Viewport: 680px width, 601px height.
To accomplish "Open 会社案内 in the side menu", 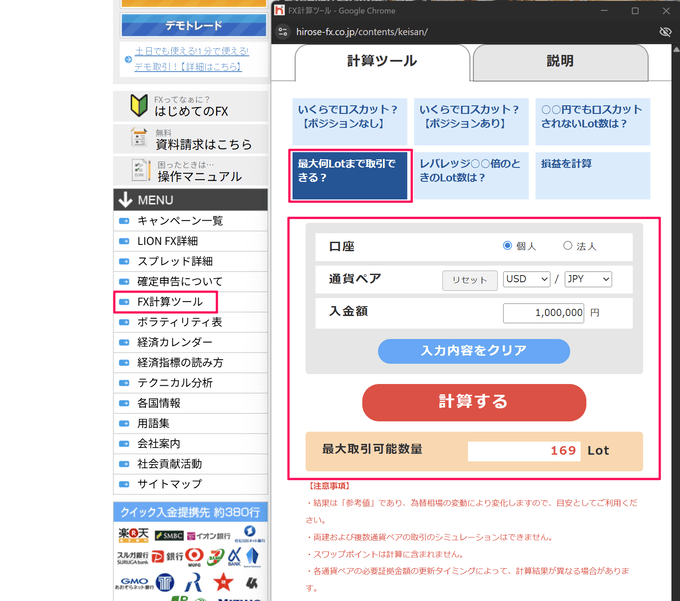I will (190, 444).
